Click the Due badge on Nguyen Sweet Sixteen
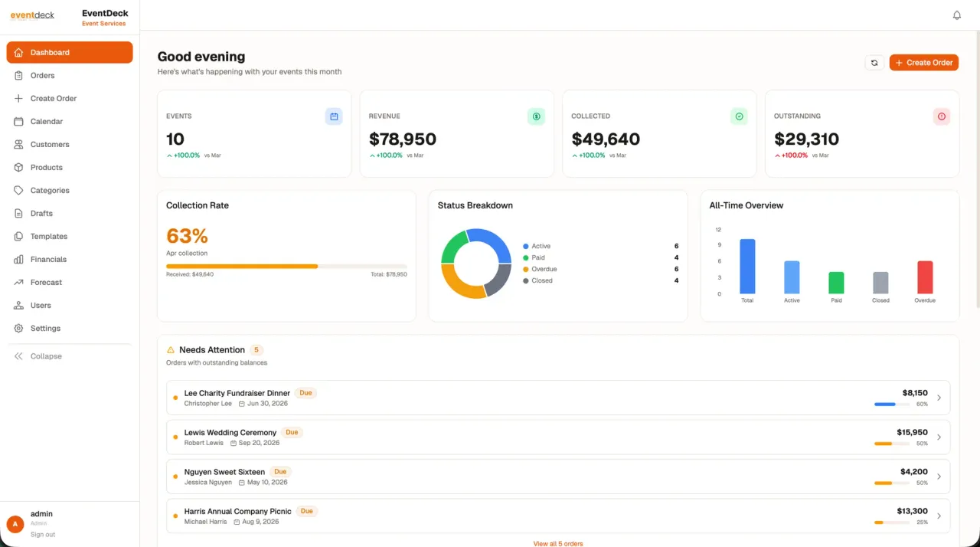The width and height of the screenshot is (980, 547). 280,472
